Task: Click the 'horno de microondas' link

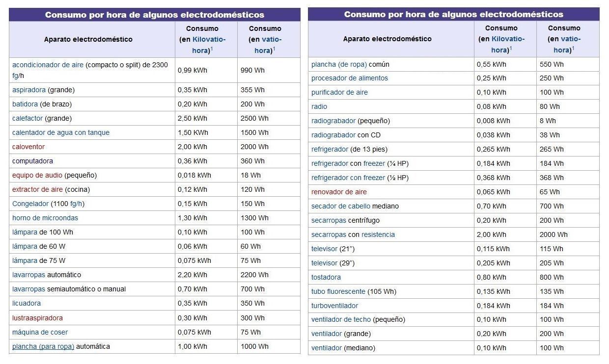Action: coord(45,218)
